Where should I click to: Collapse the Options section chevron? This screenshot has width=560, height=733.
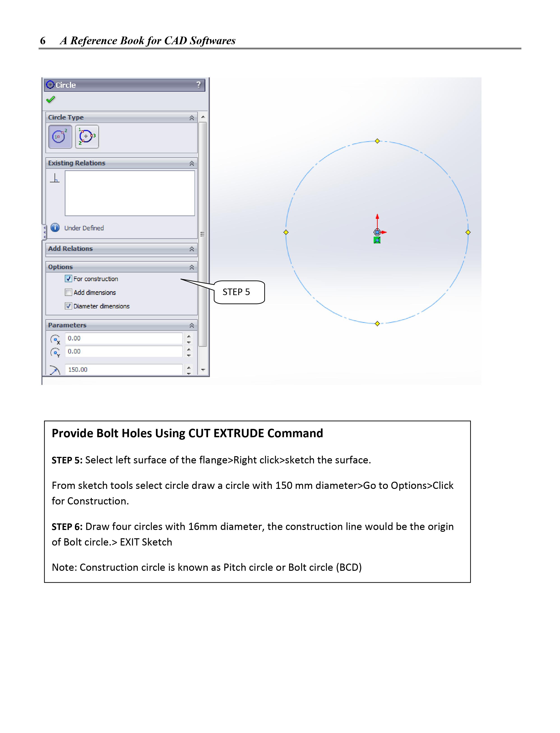click(x=192, y=267)
